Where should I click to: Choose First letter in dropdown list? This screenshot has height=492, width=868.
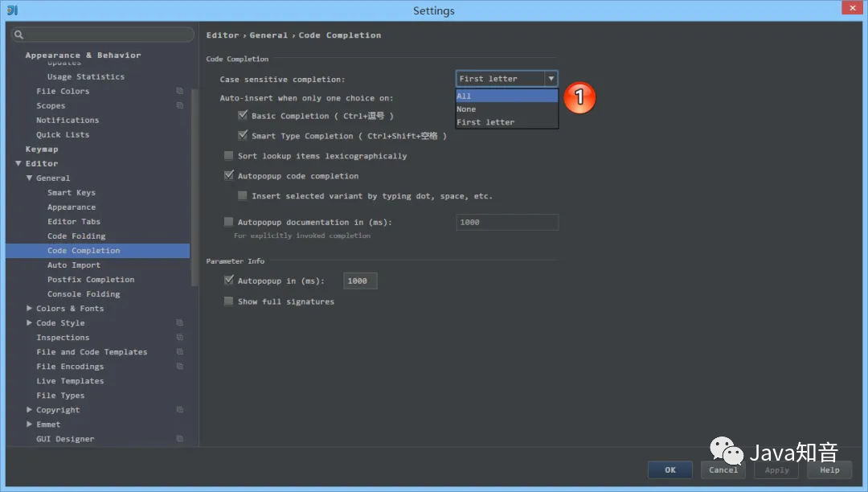(506, 122)
